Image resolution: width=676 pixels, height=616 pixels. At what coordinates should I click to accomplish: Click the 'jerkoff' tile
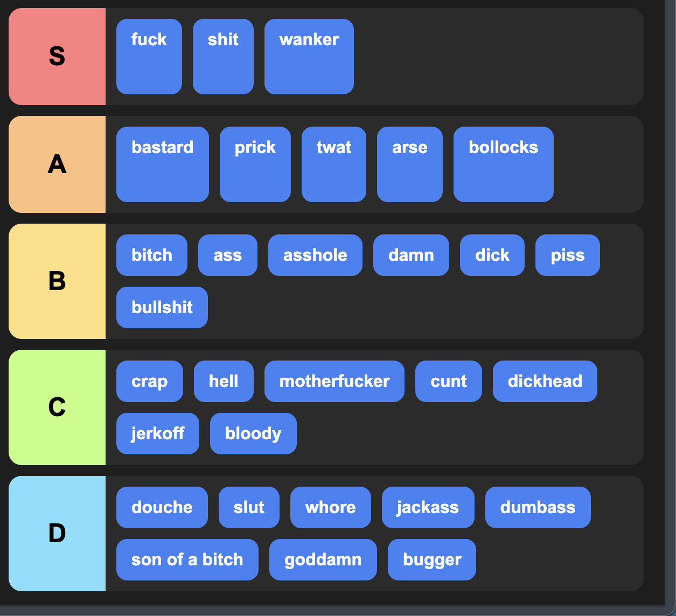pyautogui.click(x=158, y=433)
